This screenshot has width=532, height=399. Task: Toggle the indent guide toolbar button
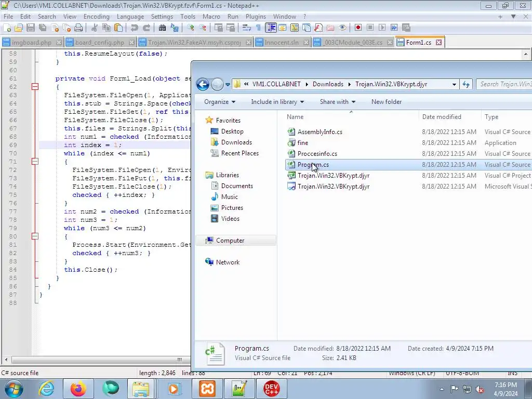click(271, 28)
